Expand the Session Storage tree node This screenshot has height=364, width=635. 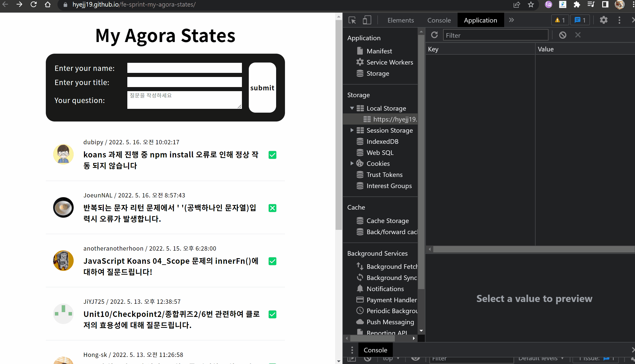[x=352, y=130]
